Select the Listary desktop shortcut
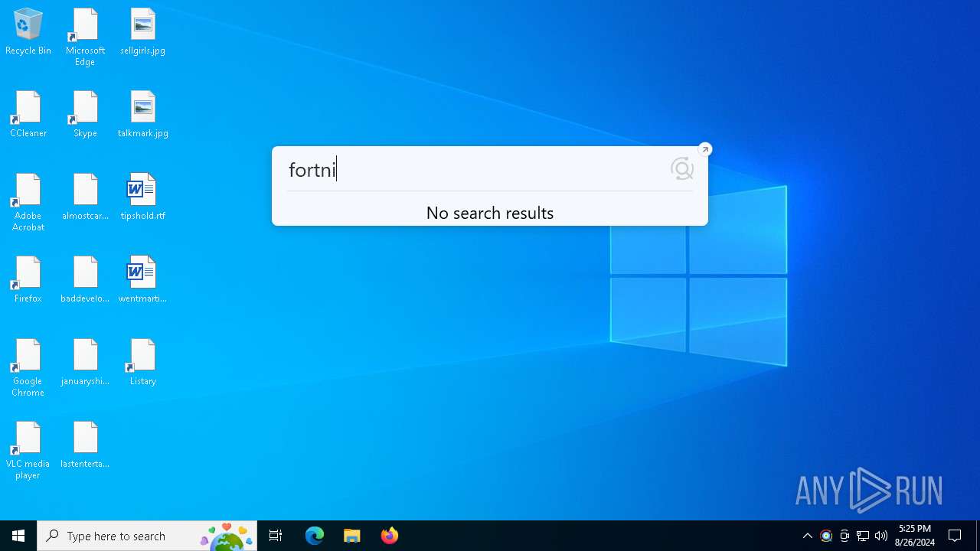Viewport: 980px width, 551px height. point(143,363)
